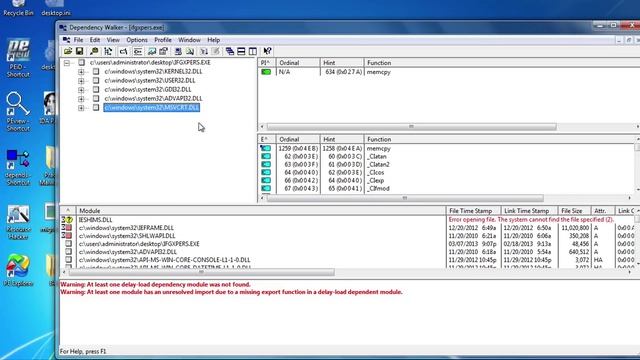Toggle the Auto Expand tree toolbar icon
The width and height of the screenshot is (640, 360).
click(x=108, y=51)
